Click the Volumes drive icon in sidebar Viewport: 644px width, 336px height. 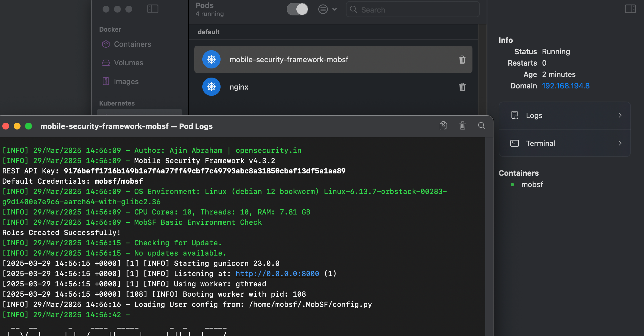coord(106,63)
